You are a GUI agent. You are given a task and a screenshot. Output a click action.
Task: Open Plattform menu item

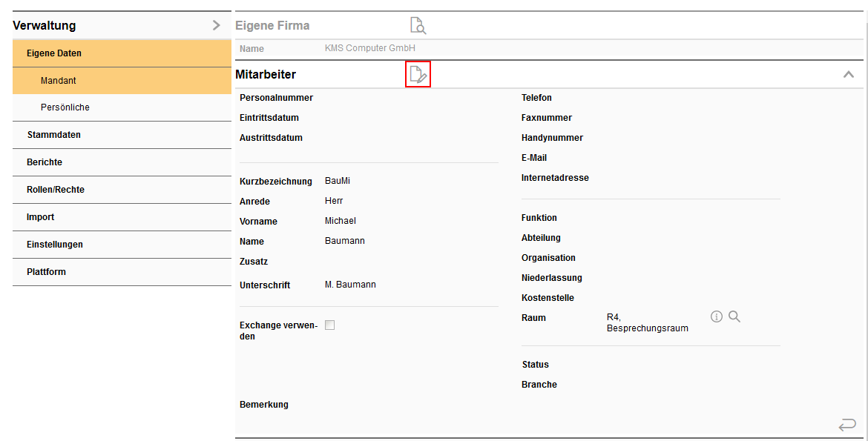[46, 272]
